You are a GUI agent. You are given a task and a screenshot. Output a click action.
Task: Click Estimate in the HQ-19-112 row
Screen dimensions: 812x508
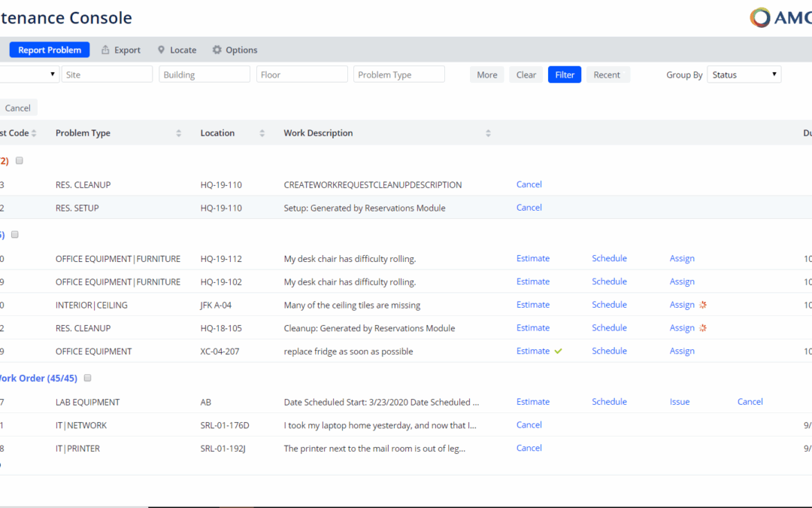pyautogui.click(x=533, y=258)
